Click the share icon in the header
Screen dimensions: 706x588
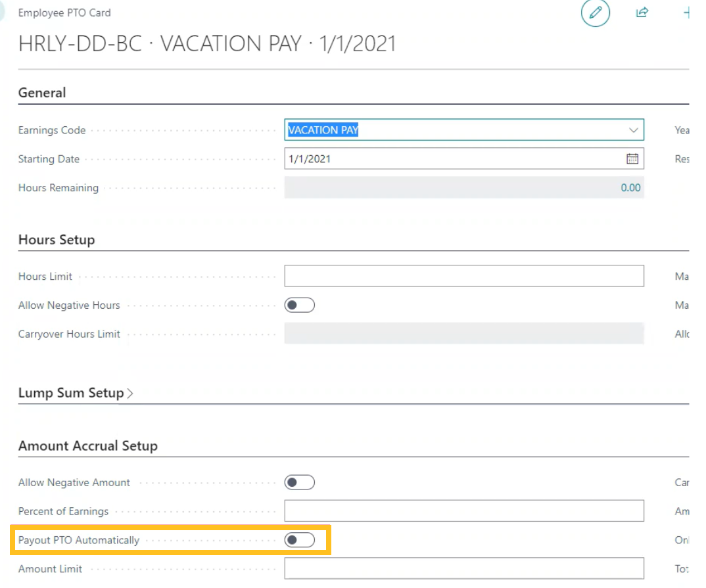coord(642,12)
